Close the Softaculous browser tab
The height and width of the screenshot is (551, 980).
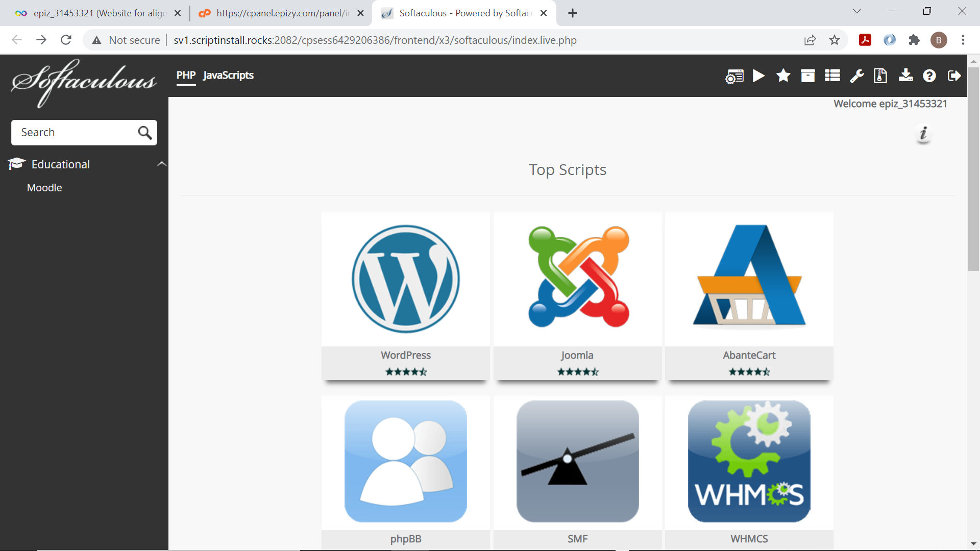pos(544,13)
